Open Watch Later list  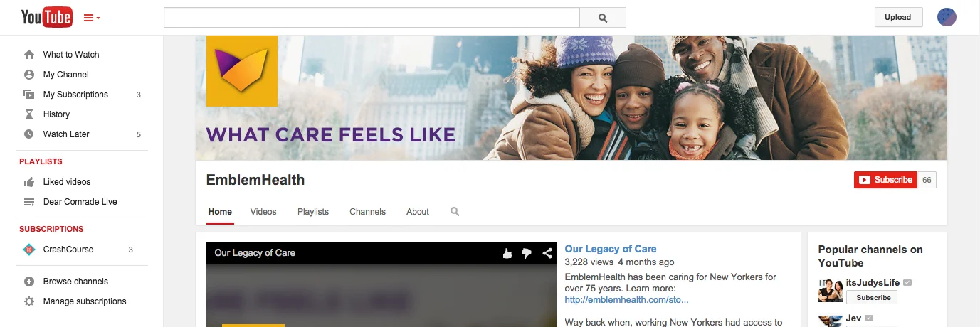(x=66, y=134)
